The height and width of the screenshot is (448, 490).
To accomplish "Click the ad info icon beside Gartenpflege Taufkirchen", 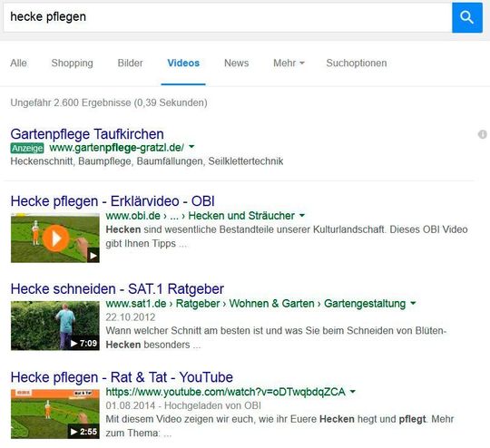I will coord(483,134).
